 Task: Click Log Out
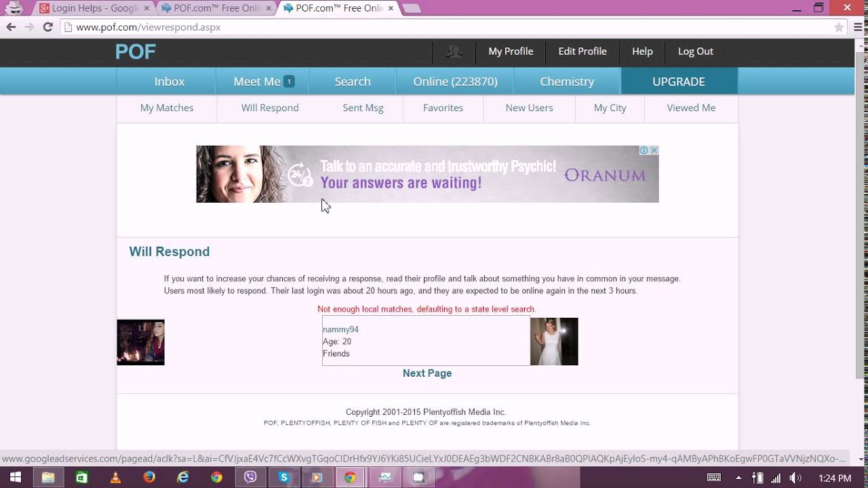[x=696, y=52]
